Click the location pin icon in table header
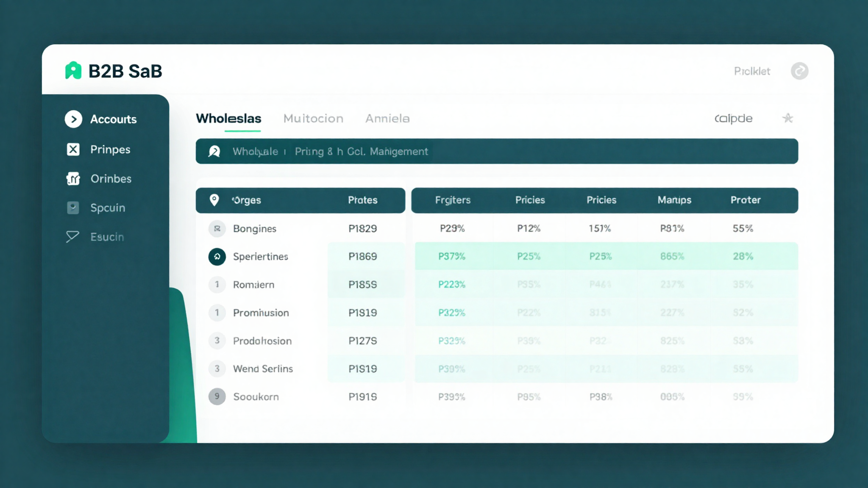Screen dimensions: 868x488 (x=214, y=200)
